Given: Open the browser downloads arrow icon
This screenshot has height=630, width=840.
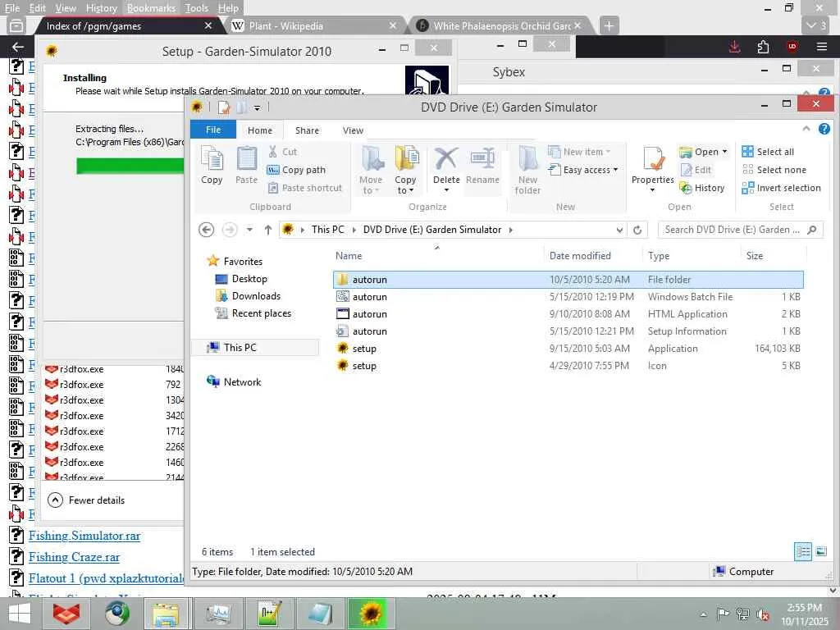Looking at the screenshot, I should click(x=734, y=47).
